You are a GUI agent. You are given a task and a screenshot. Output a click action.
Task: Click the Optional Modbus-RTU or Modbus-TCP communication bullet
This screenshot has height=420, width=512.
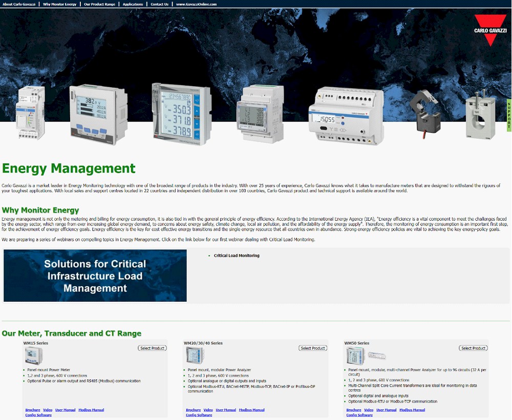tap(393, 402)
